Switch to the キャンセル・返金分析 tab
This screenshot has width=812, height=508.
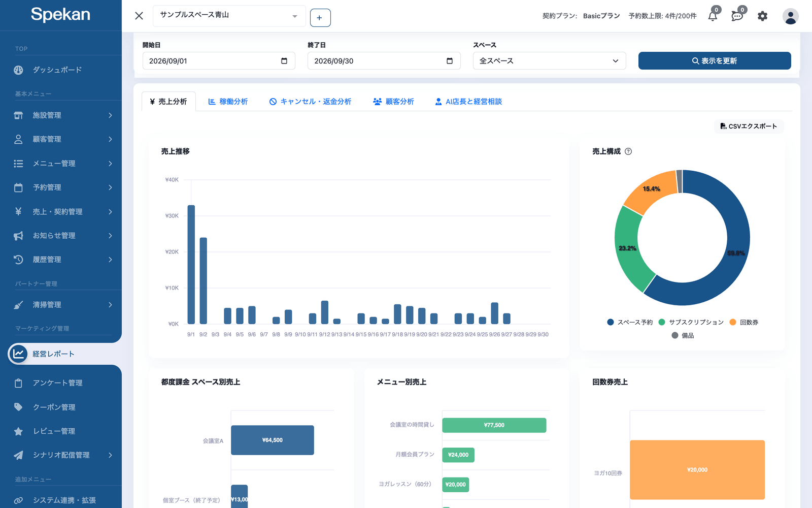310,102
